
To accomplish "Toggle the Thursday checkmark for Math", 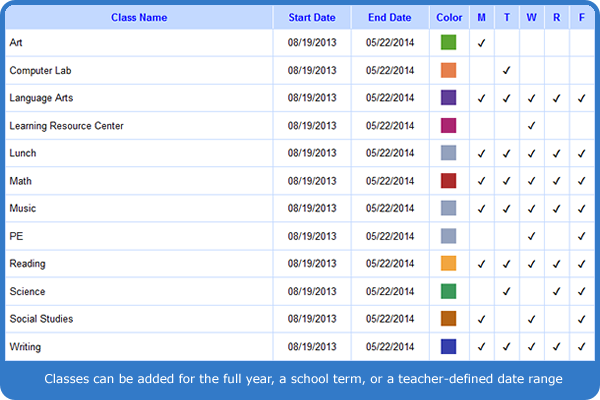I will click(557, 181).
